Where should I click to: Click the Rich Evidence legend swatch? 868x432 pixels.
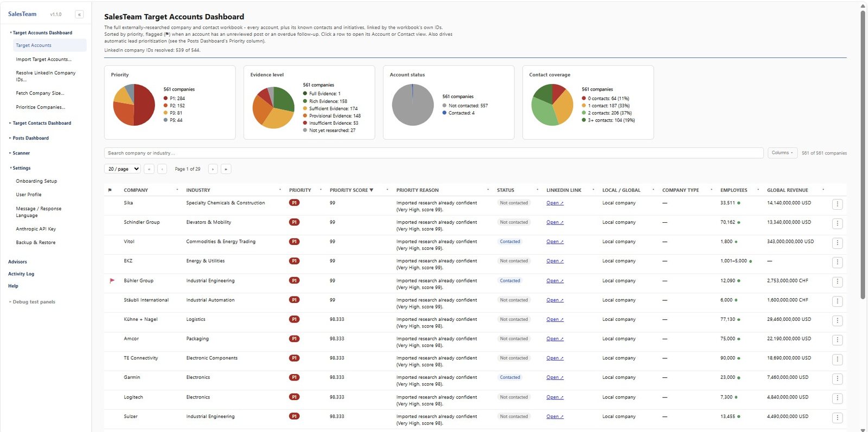click(305, 101)
